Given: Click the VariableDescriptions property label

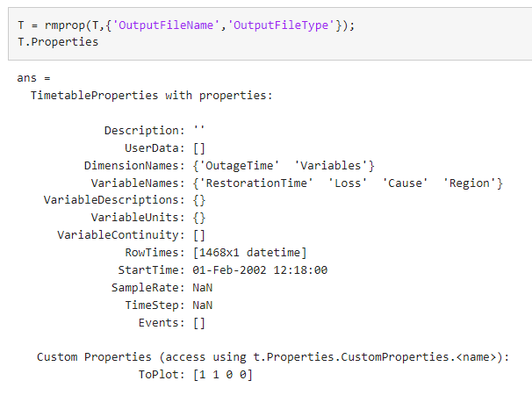Looking at the screenshot, I should click(114, 200).
